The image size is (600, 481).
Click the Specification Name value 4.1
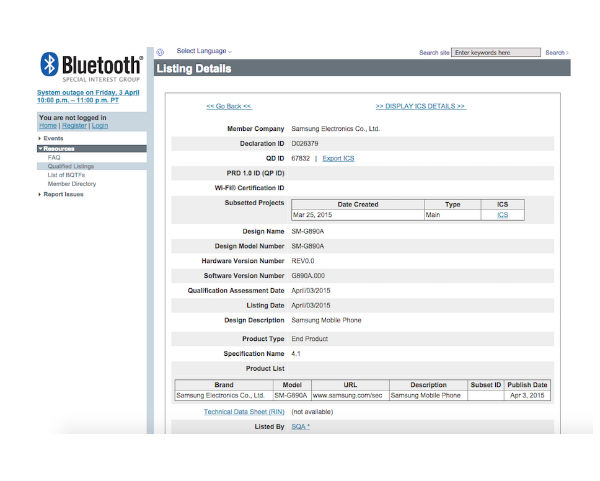pyautogui.click(x=296, y=354)
